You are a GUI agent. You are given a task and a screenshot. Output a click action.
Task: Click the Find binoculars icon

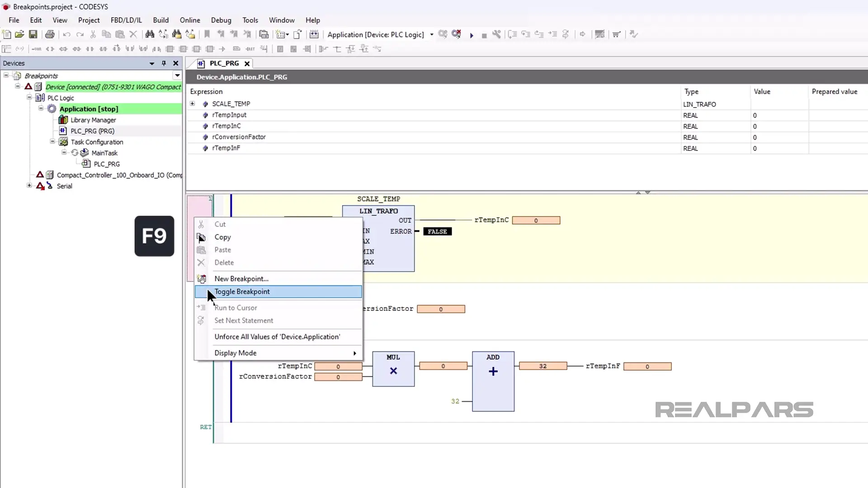pyautogui.click(x=150, y=34)
